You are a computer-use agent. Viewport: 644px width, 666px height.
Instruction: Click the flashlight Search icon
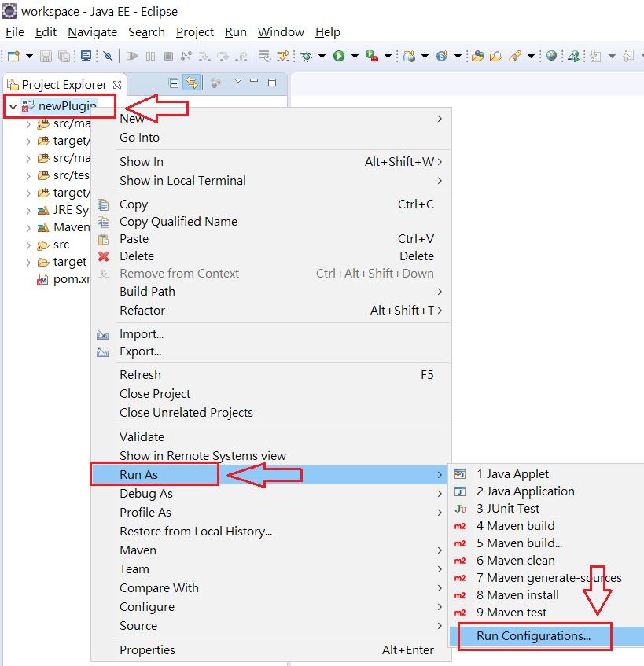click(x=515, y=56)
